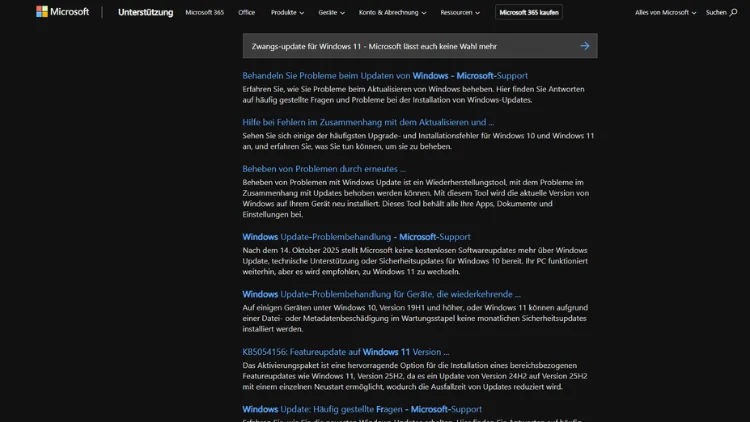
Task: Open 'KB5054156: Featureupdate auf Windows 11' result
Action: (x=346, y=352)
